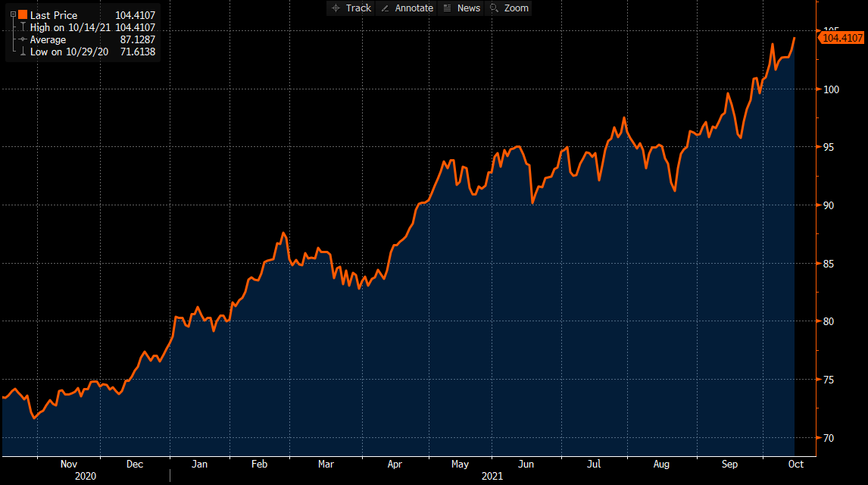Click the 90 label on the price axis
The image size is (868, 485).
coord(829,205)
